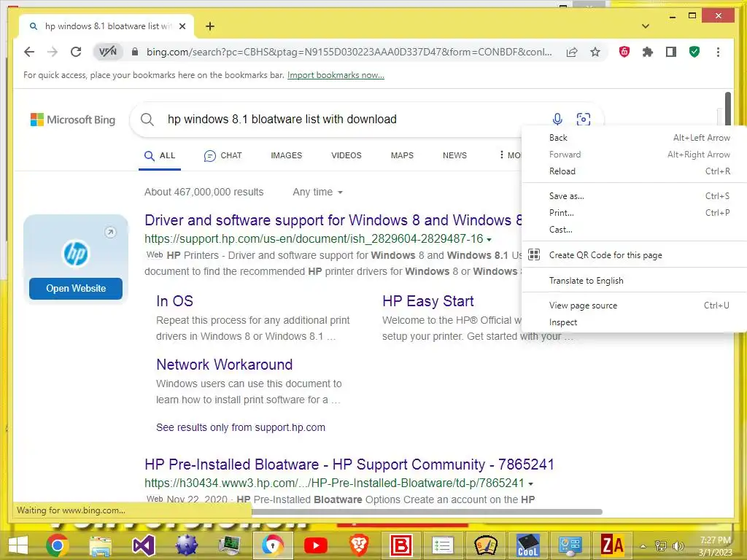Open the Extensions puzzle piece menu
The image size is (747, 560).
648,52
